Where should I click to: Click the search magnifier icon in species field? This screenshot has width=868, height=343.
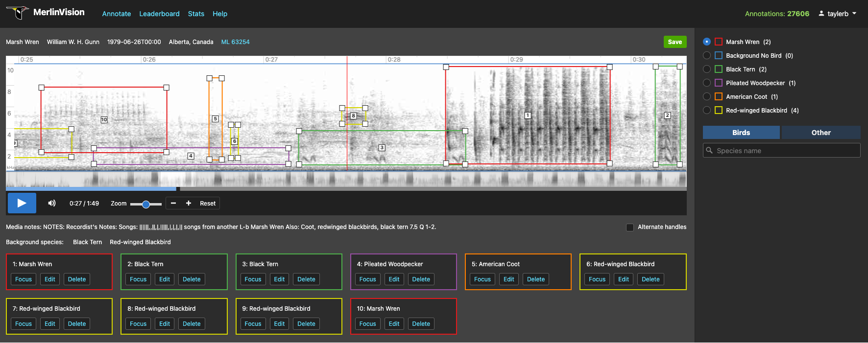[x=709, y=150]
